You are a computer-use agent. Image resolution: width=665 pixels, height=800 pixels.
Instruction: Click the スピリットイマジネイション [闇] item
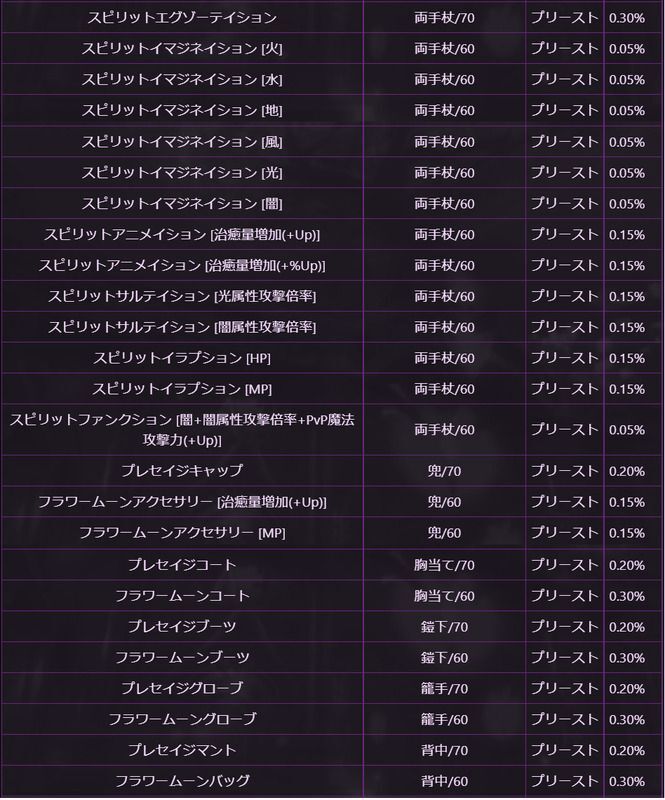pos(181,204)
